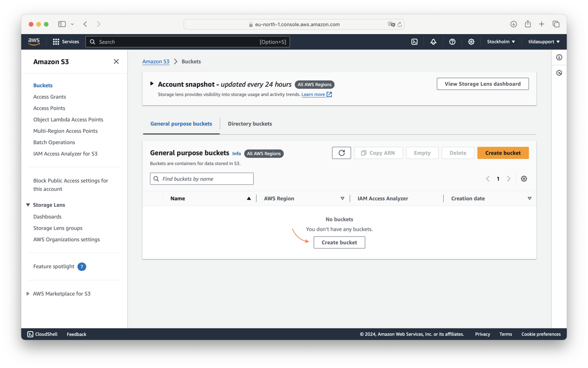This screenshot has width=588, height=368.
Task: Open the tildasupport account dropdown
Action: [x=544, y=42]
